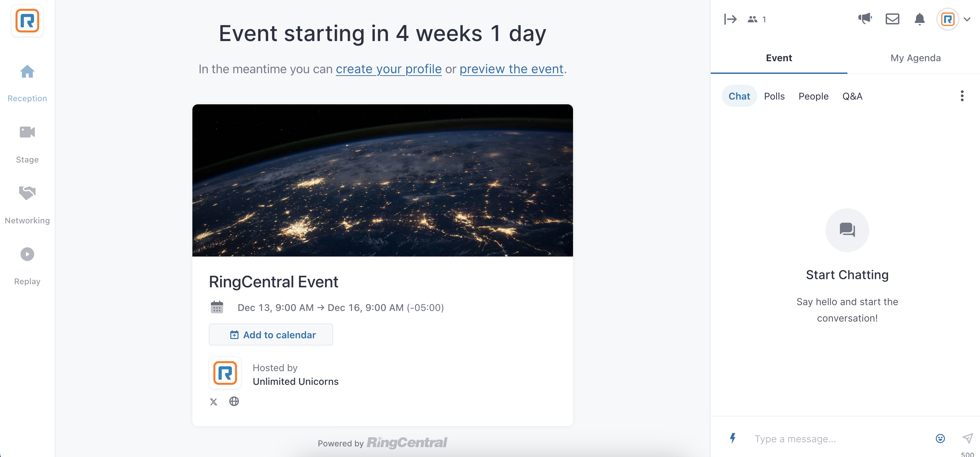Screen dimensions: 980x457
Task: Follow the preview the event link
Action: click(511, 69)
